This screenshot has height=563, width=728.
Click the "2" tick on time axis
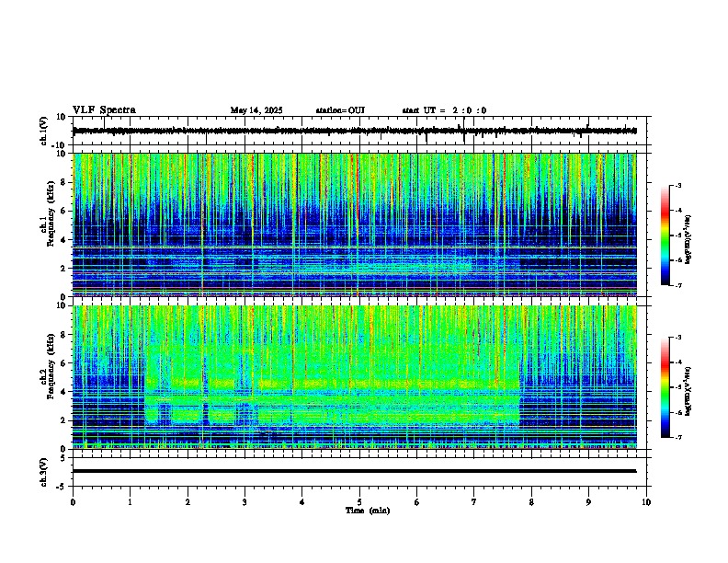(x=188, y=502)
